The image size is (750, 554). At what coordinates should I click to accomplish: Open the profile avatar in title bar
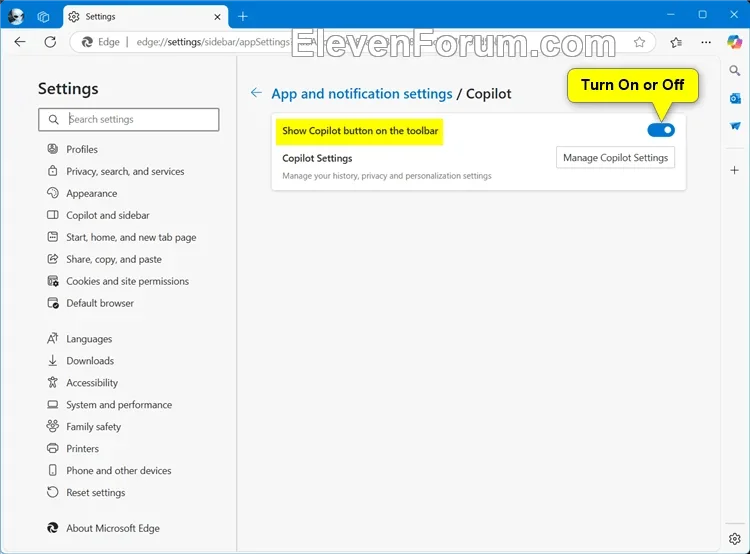pos(16,17)
